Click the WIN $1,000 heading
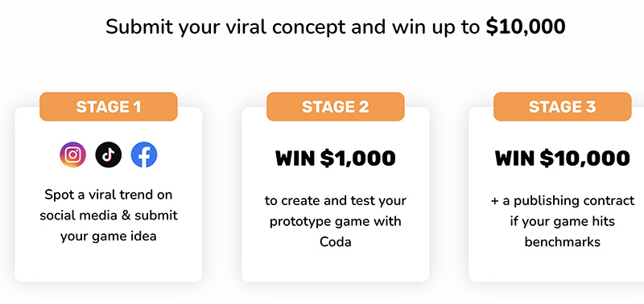The image size is (644, 304). click(x=335, y=158)
